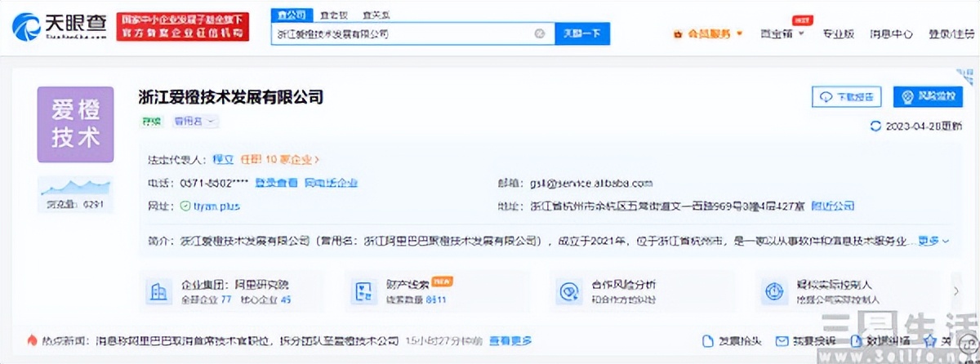Open the 专业版 menu item
Viewport: 980px width, 364px height.
click(838, 34)
